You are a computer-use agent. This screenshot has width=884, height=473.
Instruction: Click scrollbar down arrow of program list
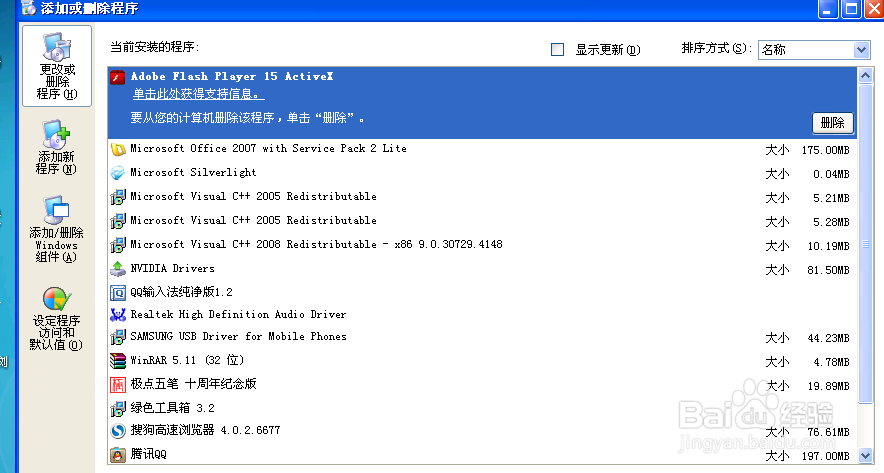click(x=865, y=455)
